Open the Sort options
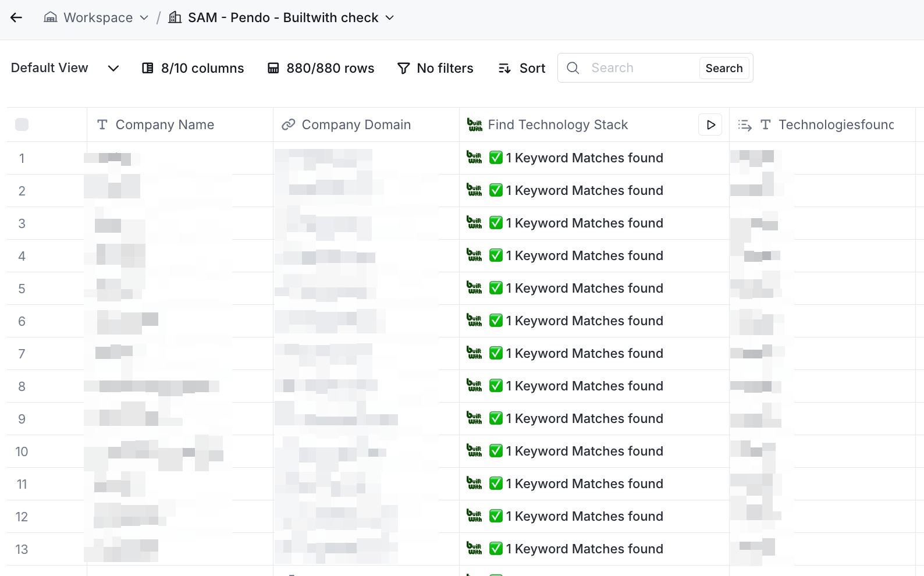 click(522, 68)
